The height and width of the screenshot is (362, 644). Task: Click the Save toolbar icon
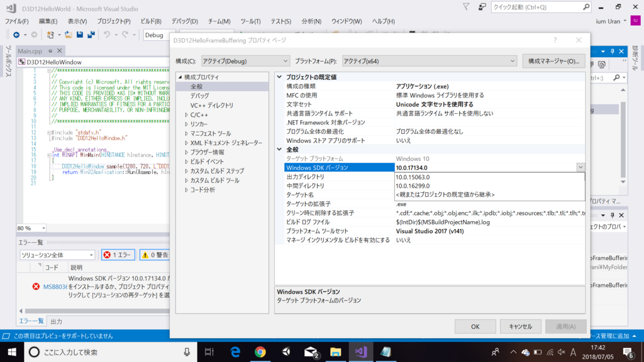pos(80,35)
